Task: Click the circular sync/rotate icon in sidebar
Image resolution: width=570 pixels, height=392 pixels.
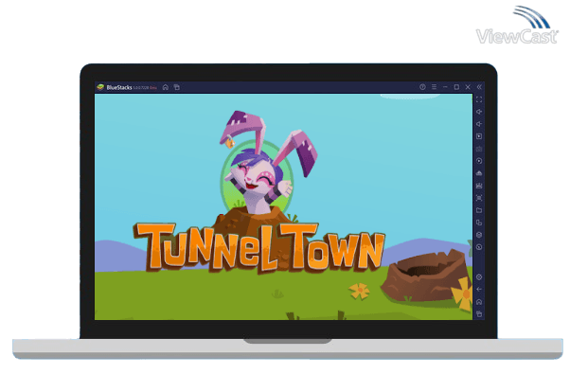Action: click(479, 161)
